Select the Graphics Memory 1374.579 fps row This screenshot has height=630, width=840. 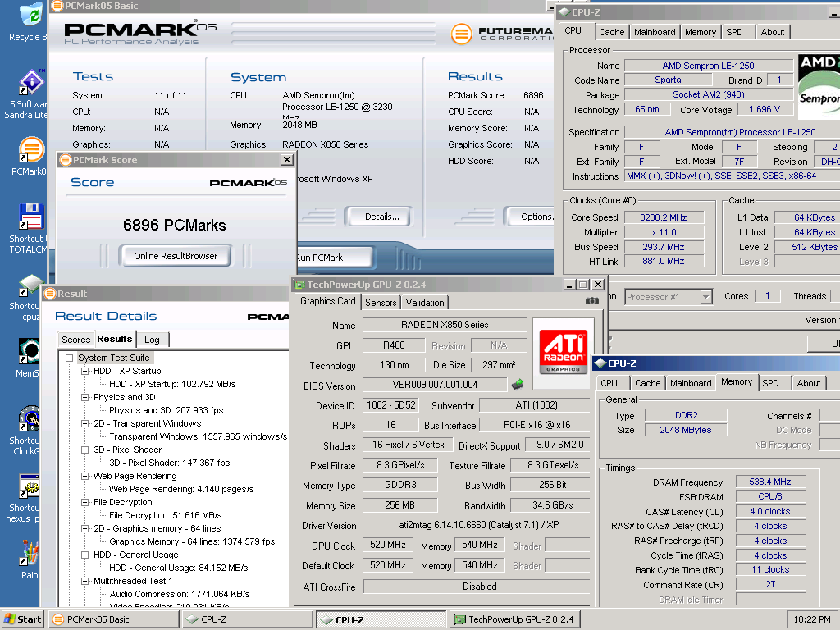(192, 541)
